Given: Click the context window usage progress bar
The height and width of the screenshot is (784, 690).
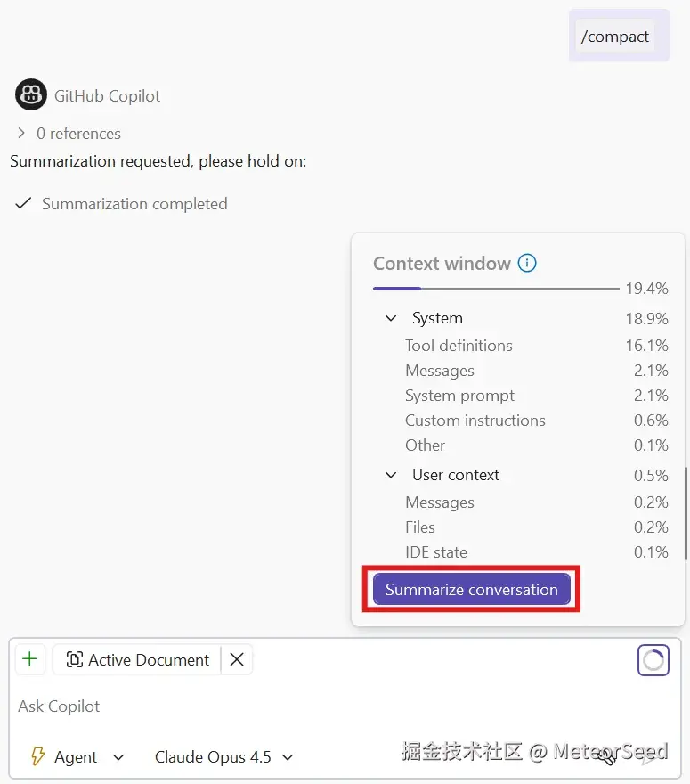Looking at the screenshot, I should (496, 289).
